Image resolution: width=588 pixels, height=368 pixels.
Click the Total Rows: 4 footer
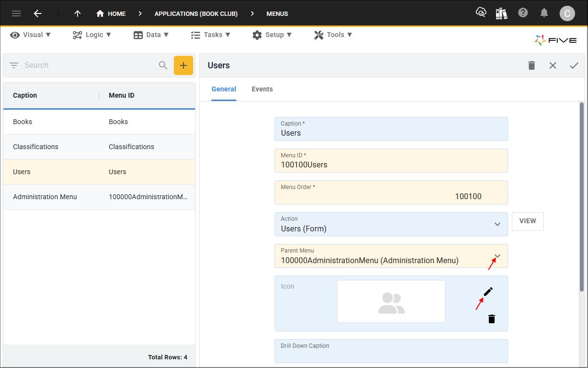[x=168, y=357]
